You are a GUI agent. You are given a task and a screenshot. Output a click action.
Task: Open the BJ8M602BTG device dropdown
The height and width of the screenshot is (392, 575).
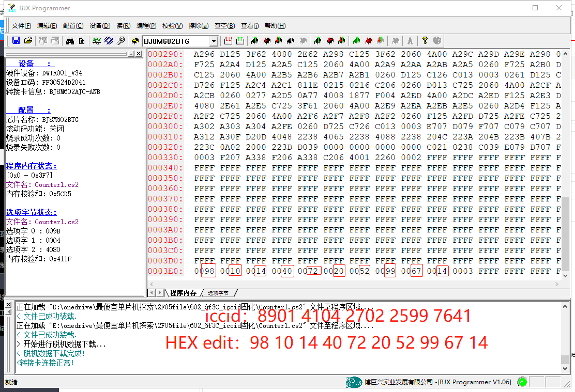pyautogui.click(x=214, y=41)
